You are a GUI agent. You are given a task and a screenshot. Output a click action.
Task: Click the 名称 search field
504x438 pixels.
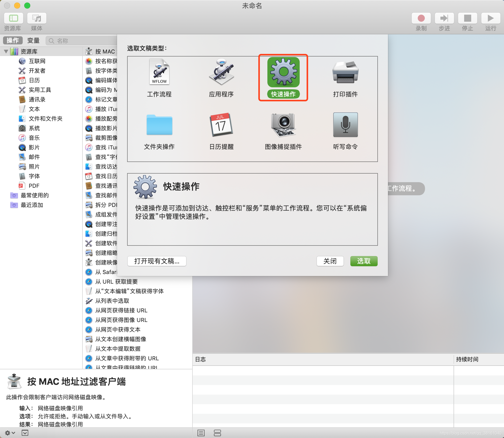coord(81,40)
